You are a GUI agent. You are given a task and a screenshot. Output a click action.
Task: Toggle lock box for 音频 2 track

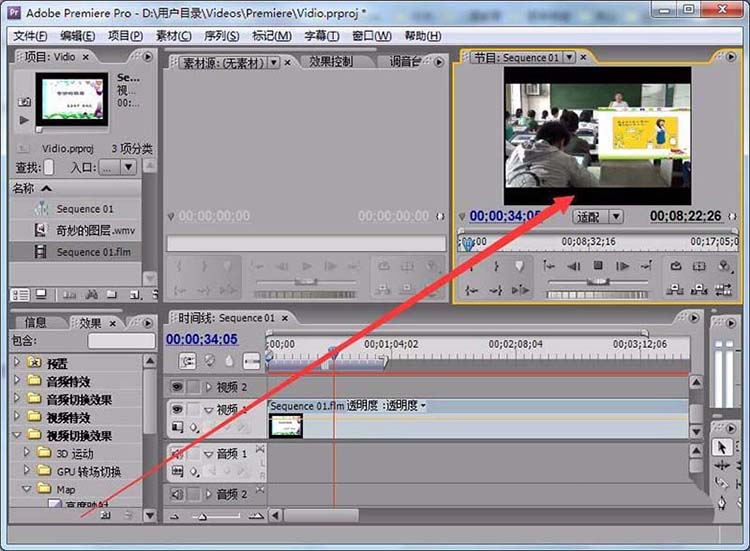click(x=193, y=494)
